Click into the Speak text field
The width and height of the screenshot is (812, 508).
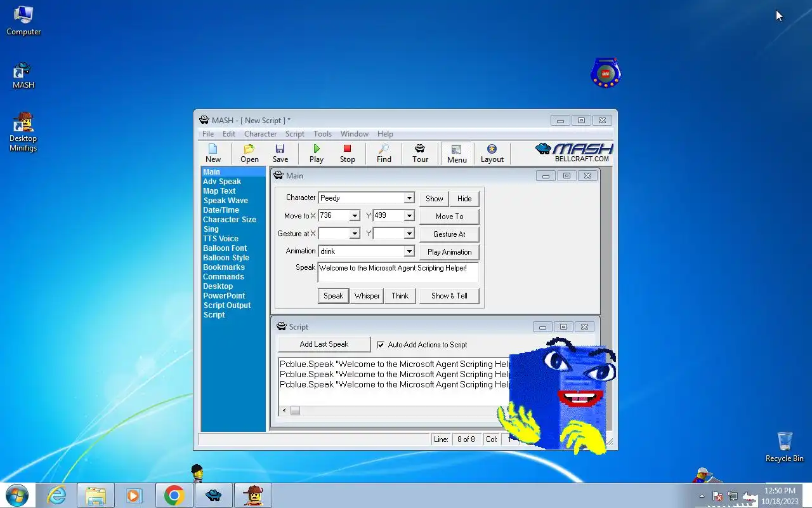click(x=398, y=272)
